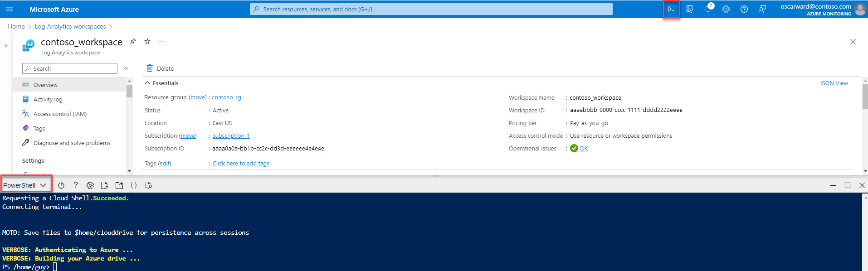Open Directories and subscriptions filter icon
The image size is (868, 271).
click(690, 9)
